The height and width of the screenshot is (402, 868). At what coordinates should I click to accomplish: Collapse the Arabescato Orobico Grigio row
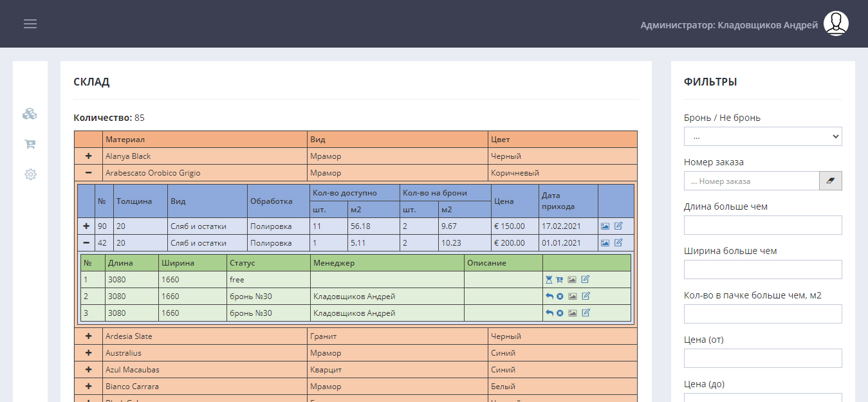tap(88, 173)
